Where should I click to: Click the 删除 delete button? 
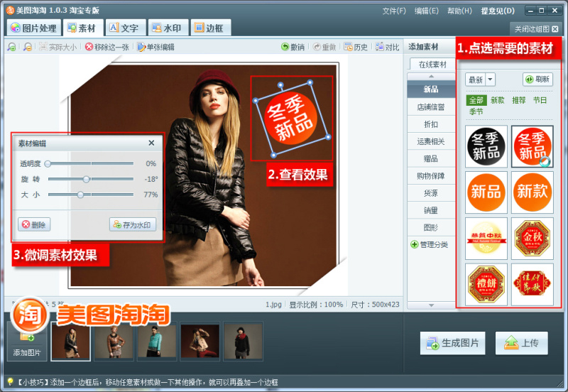[x=34, y=224]
